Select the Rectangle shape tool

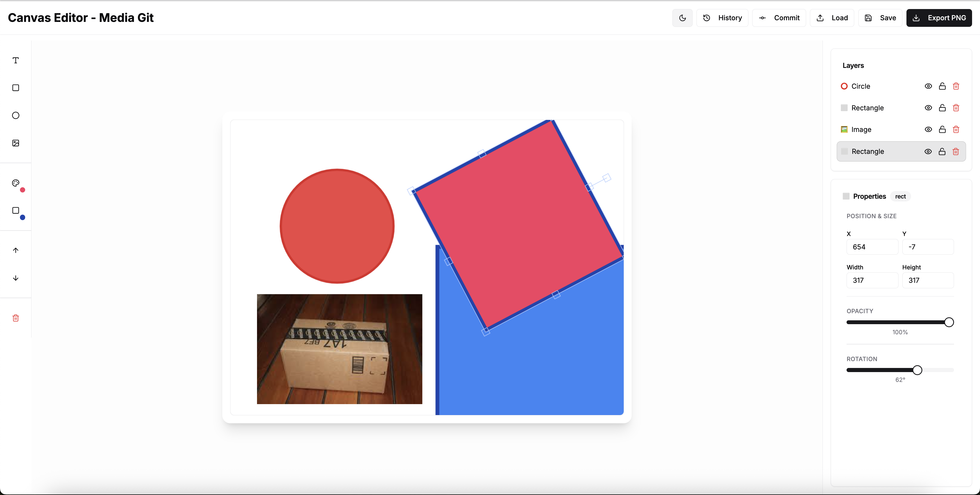click(x=16, y=88)
